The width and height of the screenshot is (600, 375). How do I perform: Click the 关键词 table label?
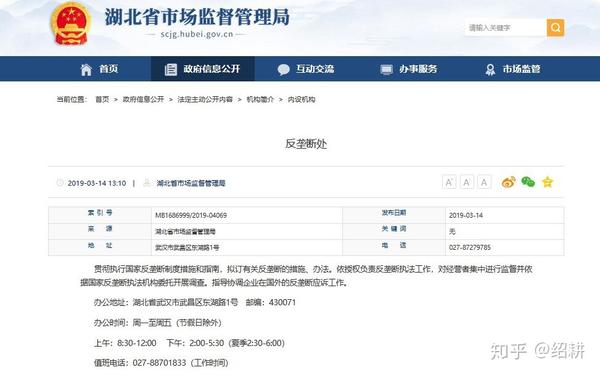394,229
